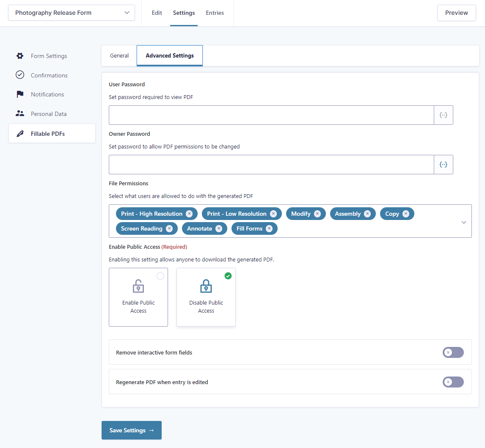Click the Preview button

(x=456, y=13)
